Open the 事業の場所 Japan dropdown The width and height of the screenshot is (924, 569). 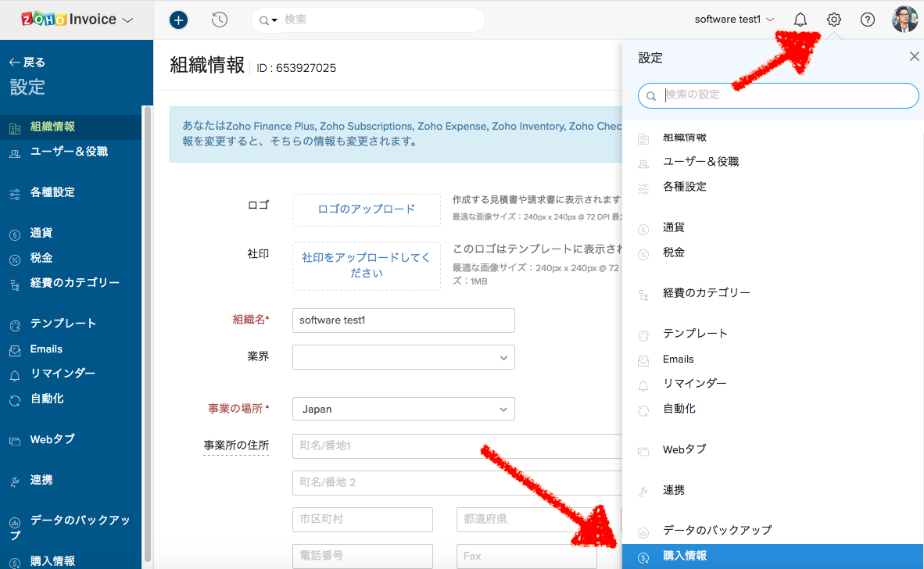tap(403, 410)
